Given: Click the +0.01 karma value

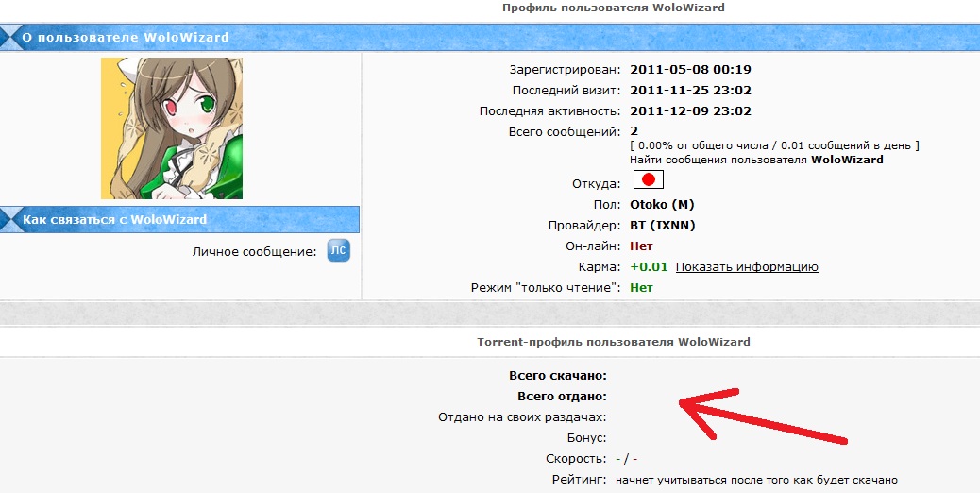Looking at the screenshot, I should click(x=649, y=267).
